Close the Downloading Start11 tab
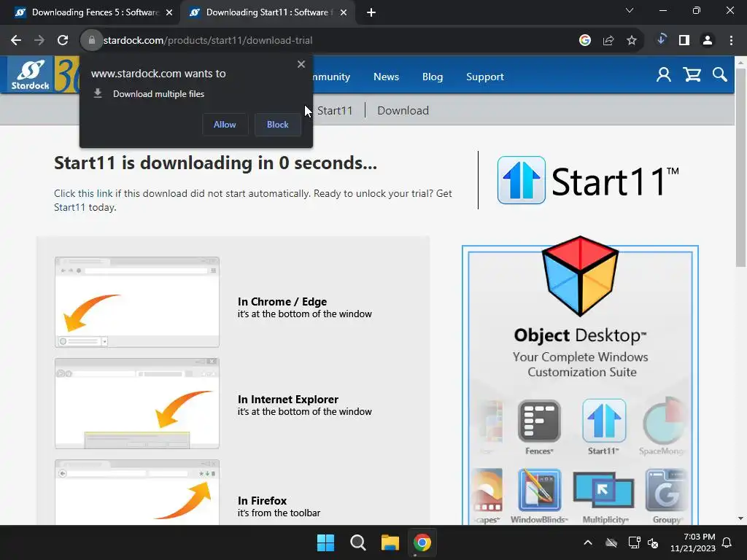 pyautogui.click(x=344, y=12)
